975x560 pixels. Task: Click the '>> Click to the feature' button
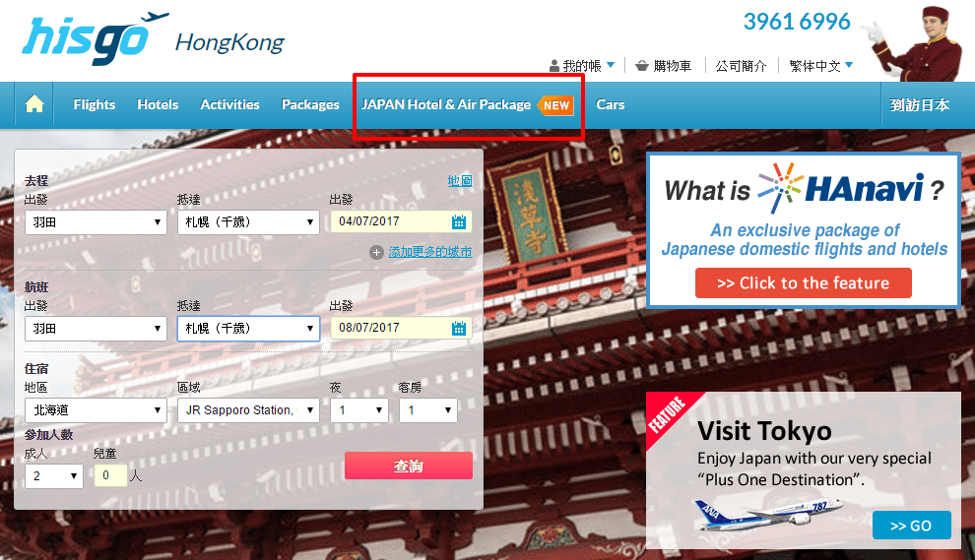pyautogui.click(x=804, y=282)
